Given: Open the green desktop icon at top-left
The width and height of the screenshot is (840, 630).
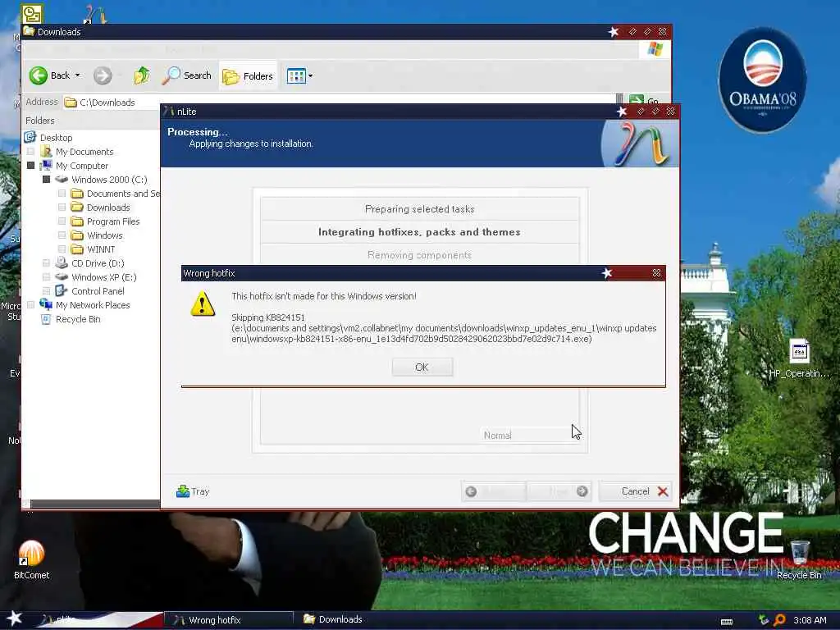Looking at the screenshot, I should 32,13.
